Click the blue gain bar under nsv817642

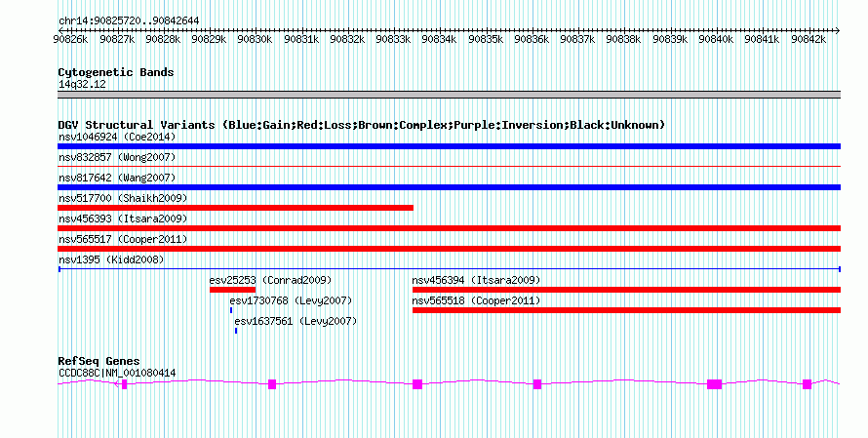pyautogui.click(x=449, y=187)
